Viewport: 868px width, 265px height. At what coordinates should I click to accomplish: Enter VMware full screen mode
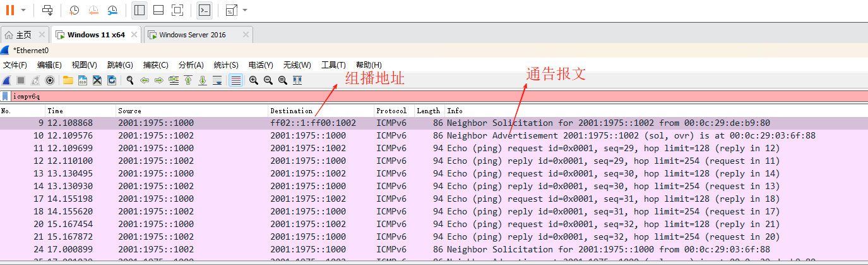coord(177,10)
